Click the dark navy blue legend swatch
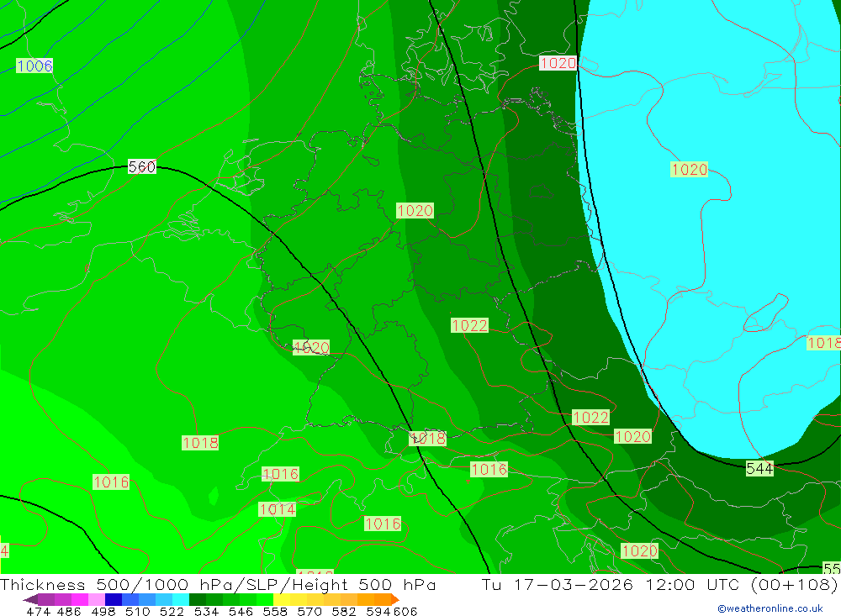This screenshot has height=616, width=841. [114, 599]
